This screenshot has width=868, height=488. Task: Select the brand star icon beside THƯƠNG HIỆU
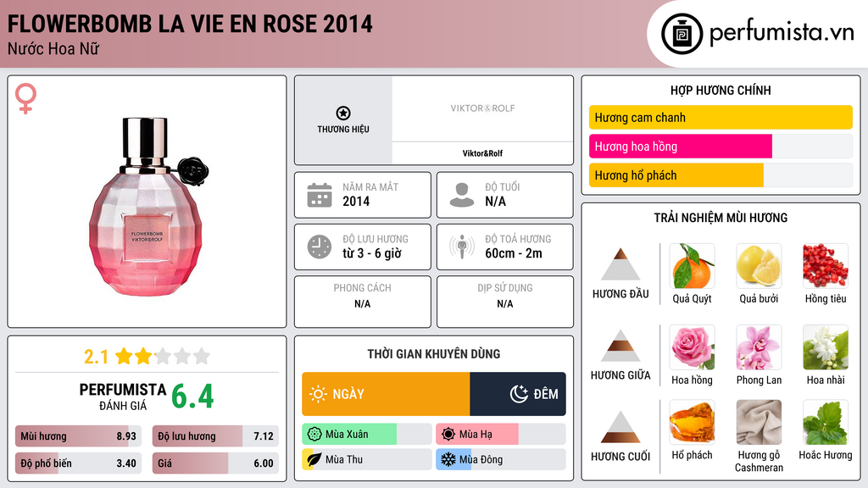click(x=342, y=112)
